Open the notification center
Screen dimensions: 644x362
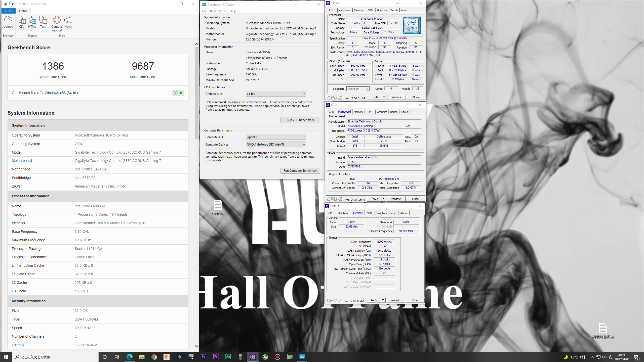636,357
